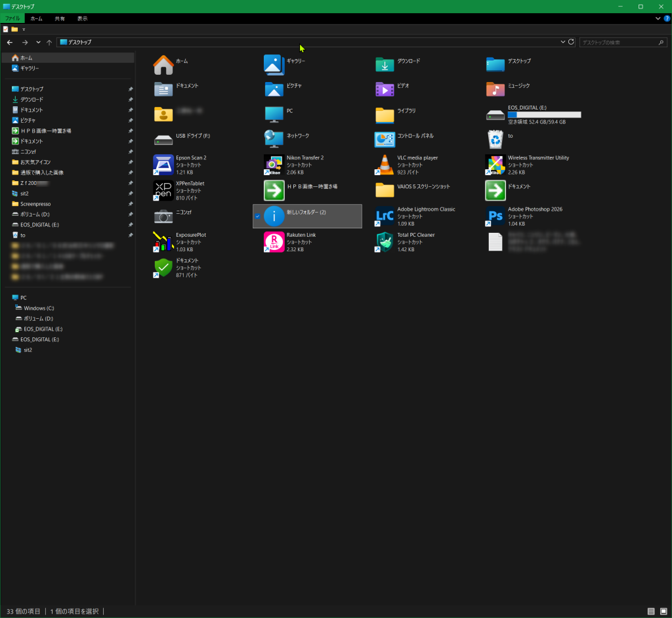
Task: Switch to large icons view in status bar
Action: pos(663,611)
